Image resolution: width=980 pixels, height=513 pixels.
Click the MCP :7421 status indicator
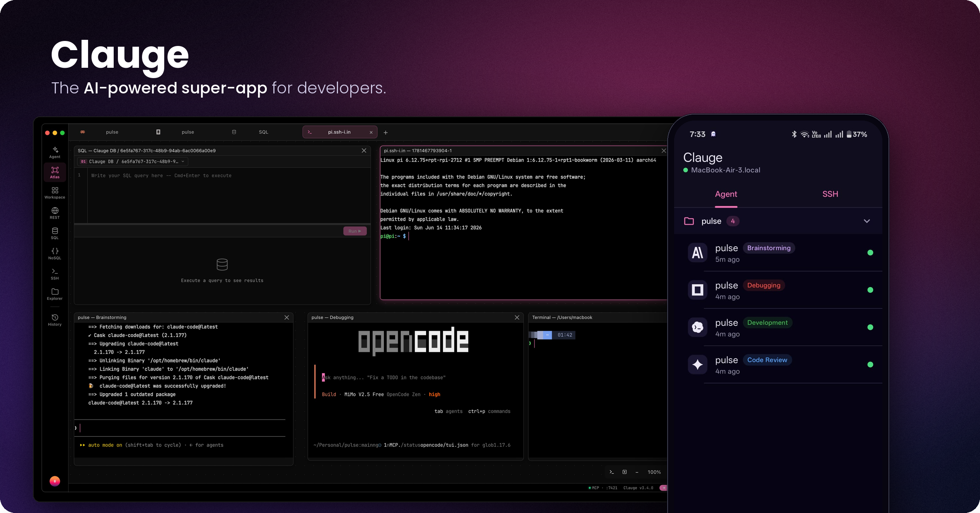(x=603, y=488)
